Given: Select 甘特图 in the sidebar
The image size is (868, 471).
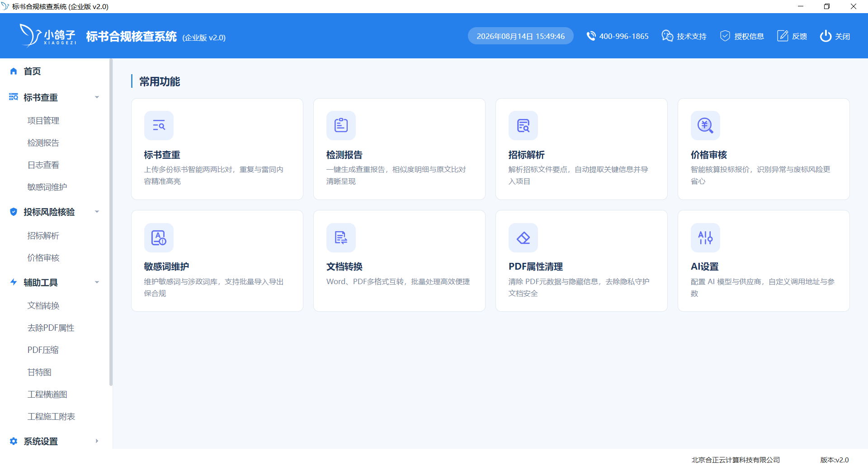Looking at the screenshot, I should (39, 372).
